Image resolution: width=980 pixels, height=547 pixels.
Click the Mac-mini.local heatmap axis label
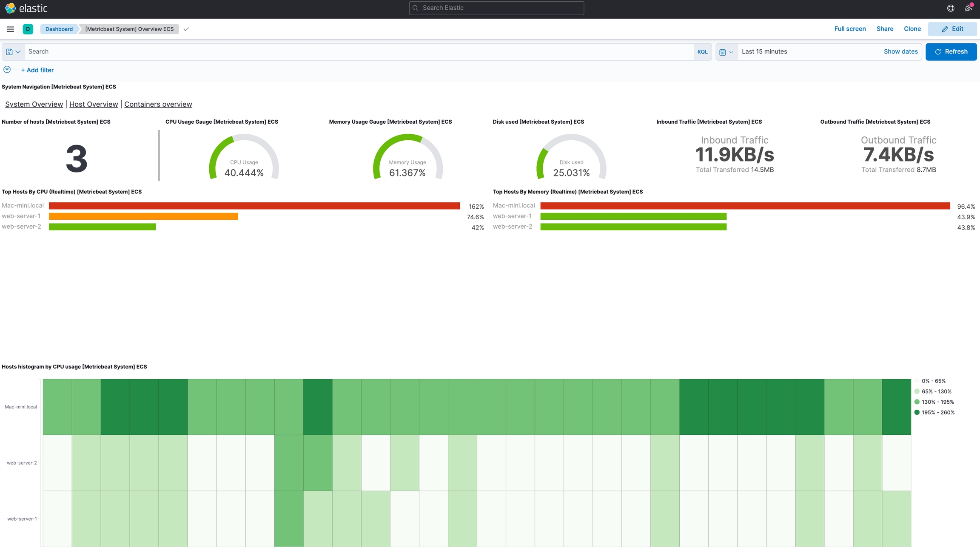[21, 407]
